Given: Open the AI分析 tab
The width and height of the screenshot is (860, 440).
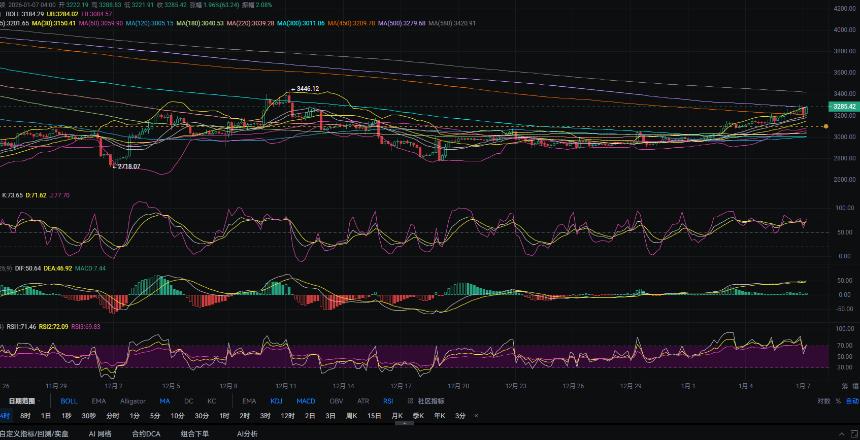Looking at the screenshot, I should (x=247, y=433).
